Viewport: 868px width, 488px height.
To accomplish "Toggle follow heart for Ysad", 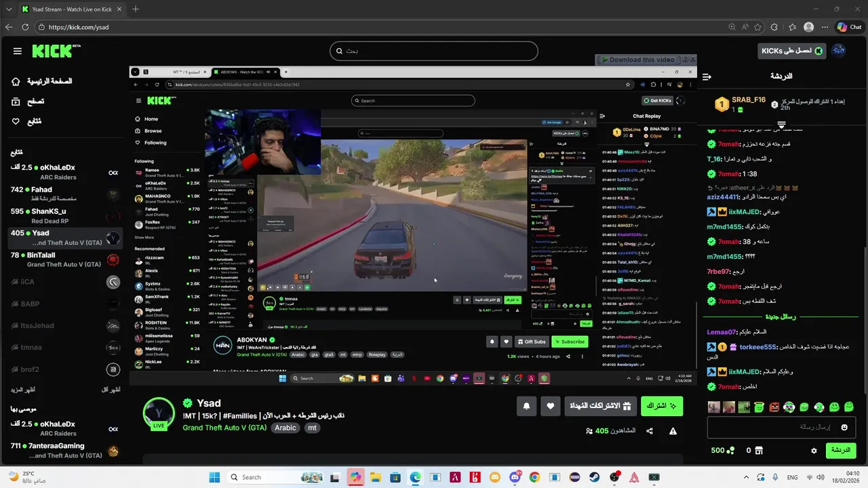I will 550,406.
